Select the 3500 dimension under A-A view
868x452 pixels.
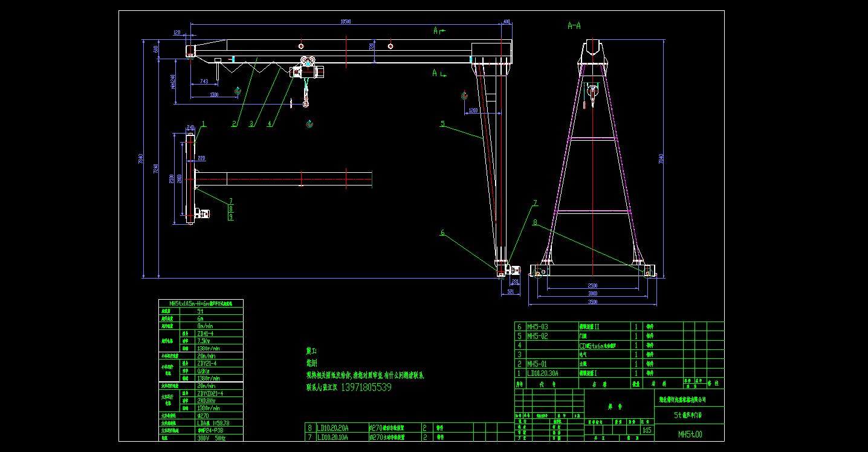(592, 301)
